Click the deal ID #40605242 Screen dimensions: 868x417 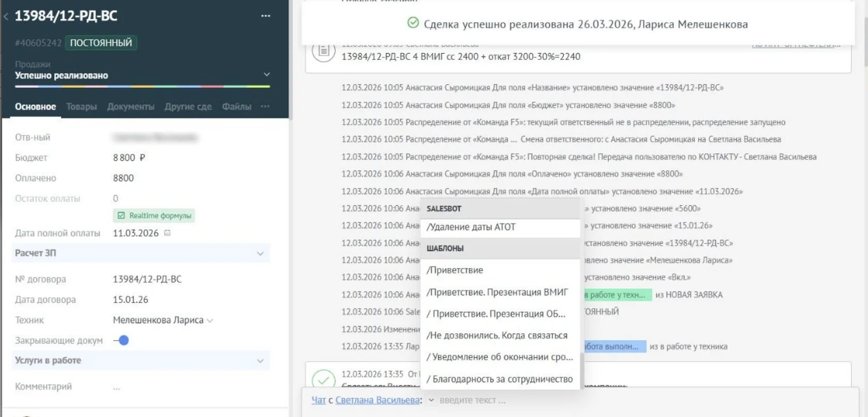click(x=38, y=43)
